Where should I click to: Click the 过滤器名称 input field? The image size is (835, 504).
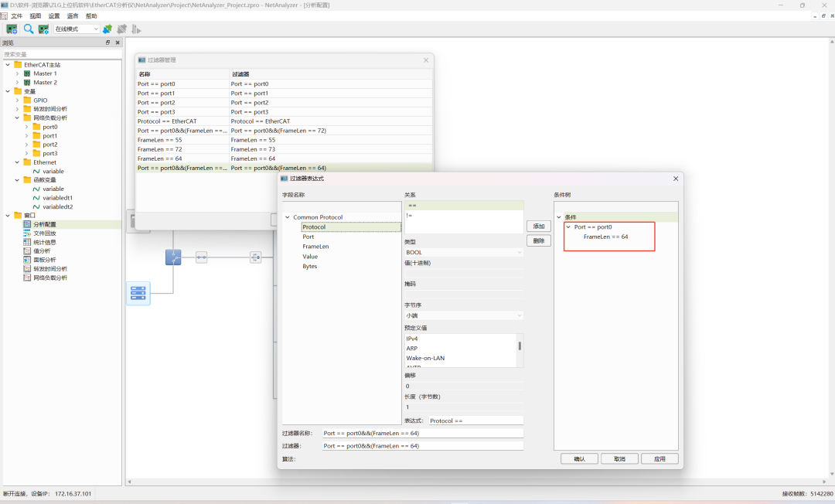422,433
